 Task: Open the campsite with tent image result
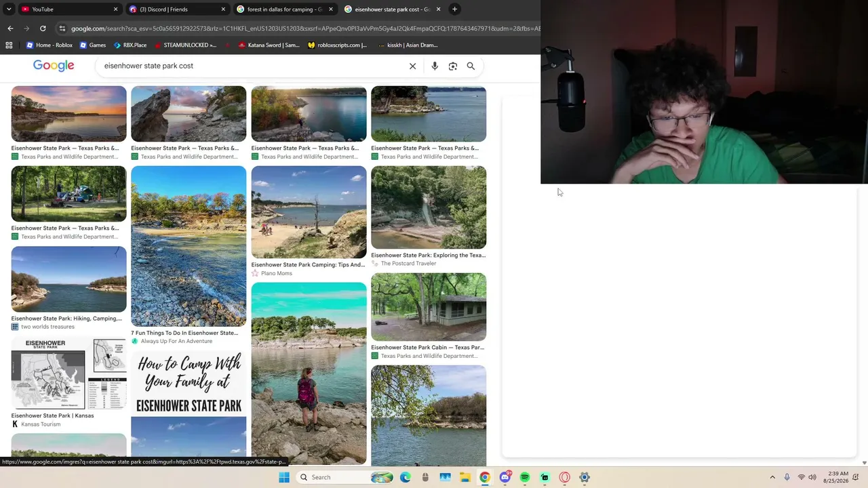coord(68,194)
